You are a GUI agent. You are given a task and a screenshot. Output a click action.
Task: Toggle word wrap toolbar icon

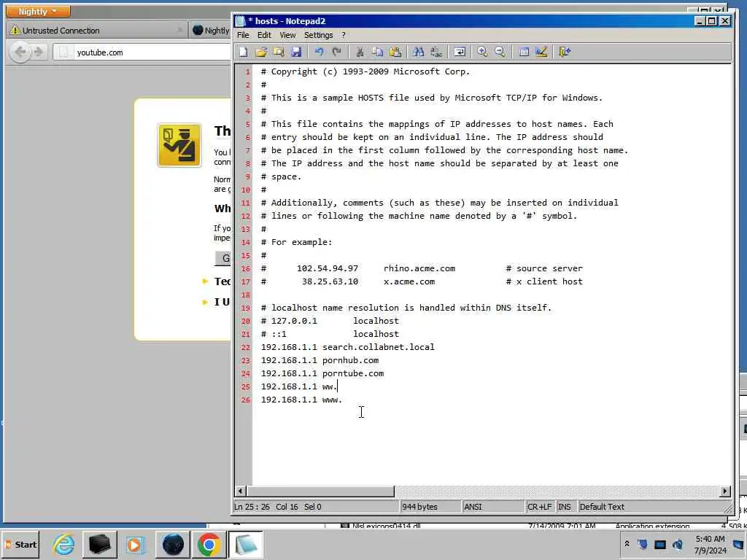coord(460,52)
